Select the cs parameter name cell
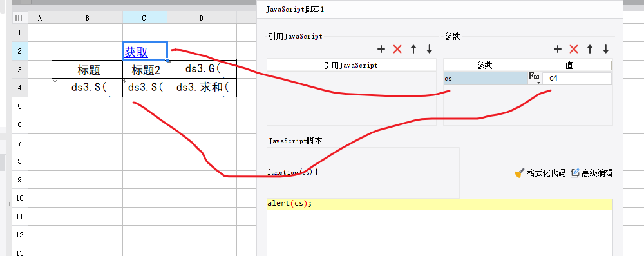Screen dimensions: 644x256 tap(485, 78)
